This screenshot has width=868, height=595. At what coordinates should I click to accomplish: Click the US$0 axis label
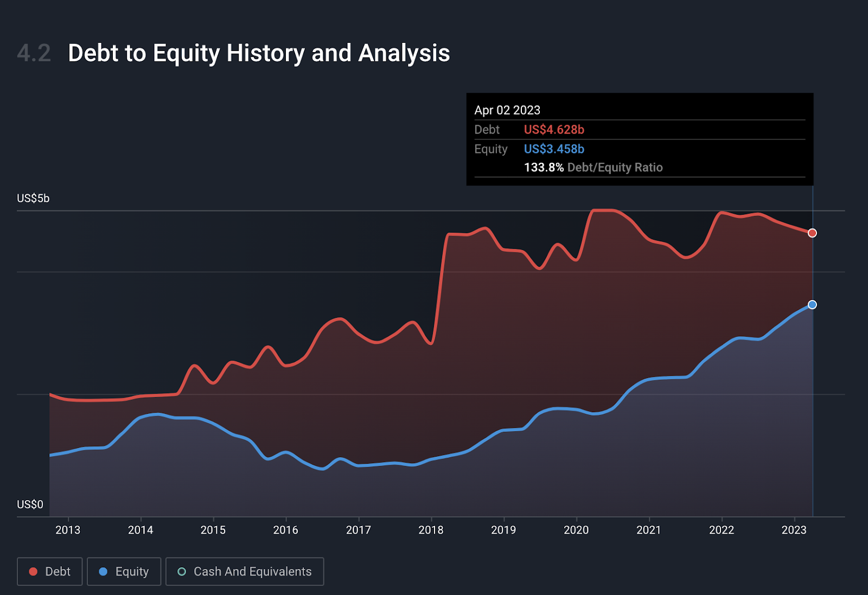30,504
